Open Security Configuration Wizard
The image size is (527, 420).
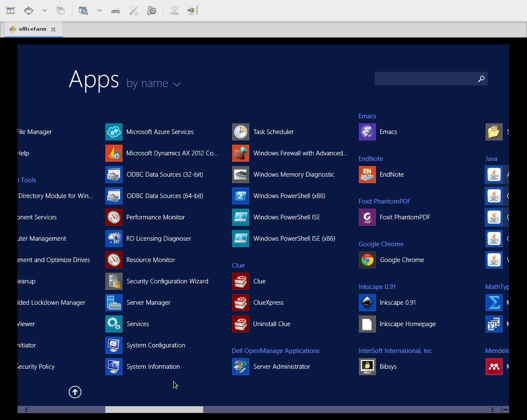point(157,281)
